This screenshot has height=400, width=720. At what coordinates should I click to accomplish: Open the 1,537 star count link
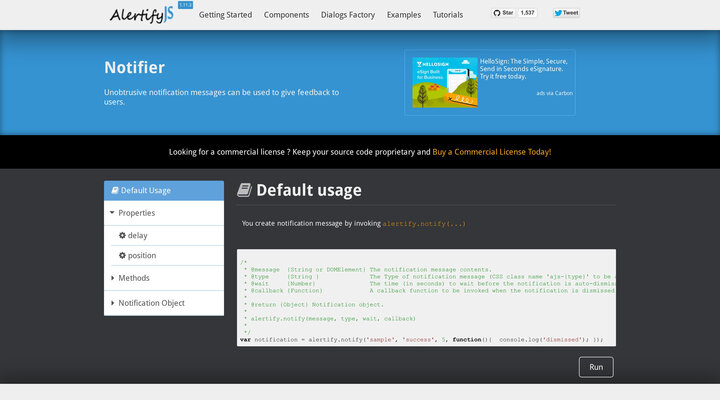(528, 13)
